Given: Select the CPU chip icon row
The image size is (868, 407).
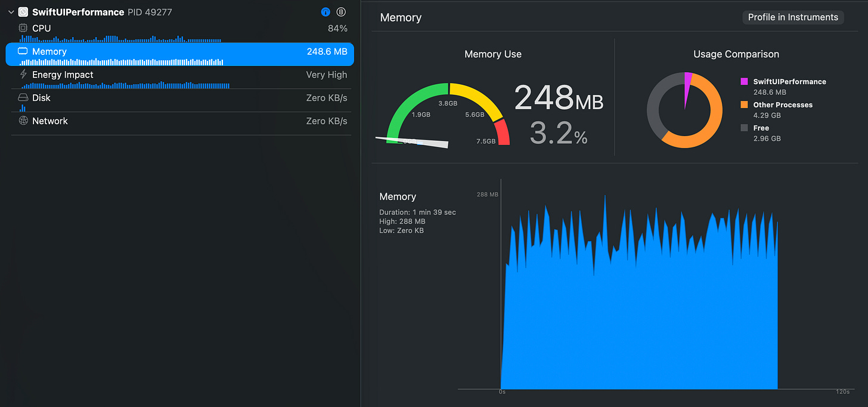Looking at the screenshot, I should point(179,30).
